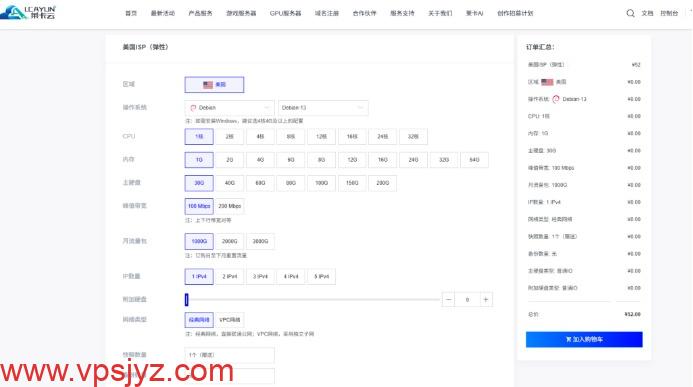This screenshot has height=387, width=693.
Task: Select the 美国 region button
Action: (x=214, y=84)
